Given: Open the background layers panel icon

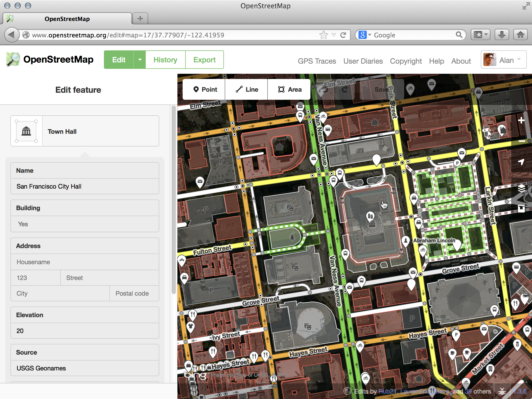Looking at the screenshot, I should [521, 188].
